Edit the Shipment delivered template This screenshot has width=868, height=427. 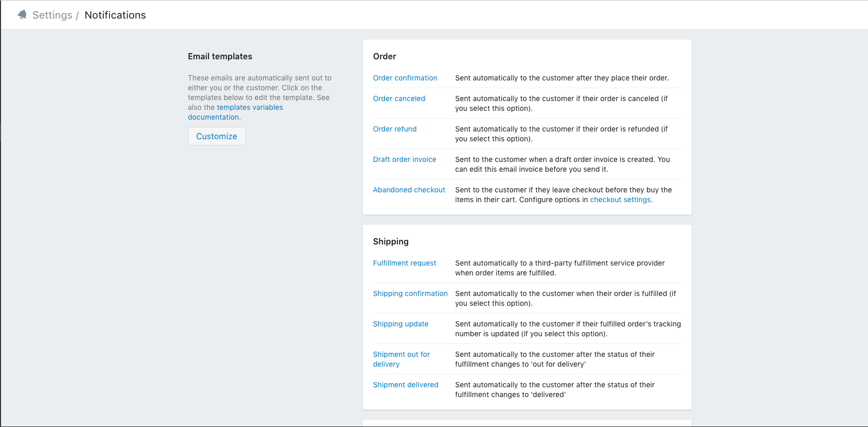(x=406, y=385)
